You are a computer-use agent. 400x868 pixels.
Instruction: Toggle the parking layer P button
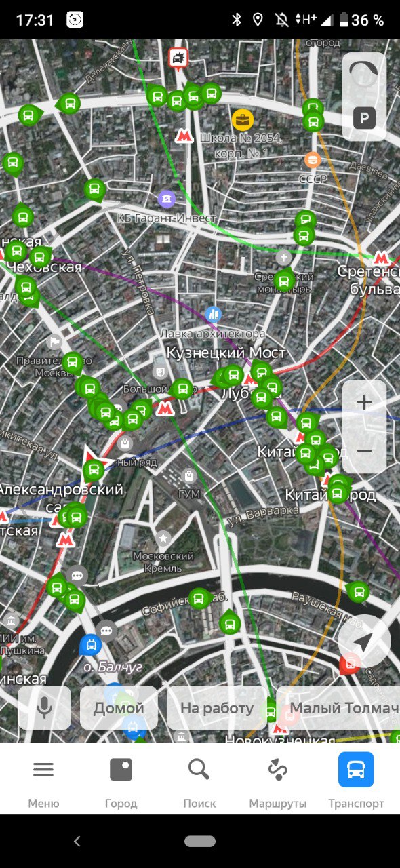click(364, 119)
